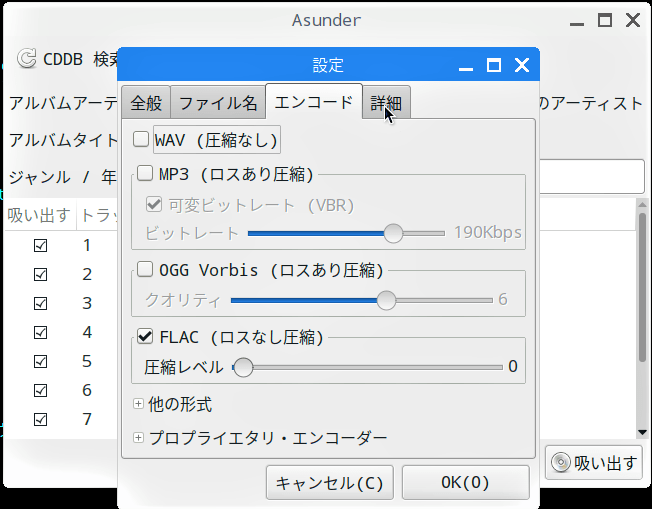Viewport: 652px width, 509px height.
Task: Switch to the ファイル名 tab
Action: [218, 103]
